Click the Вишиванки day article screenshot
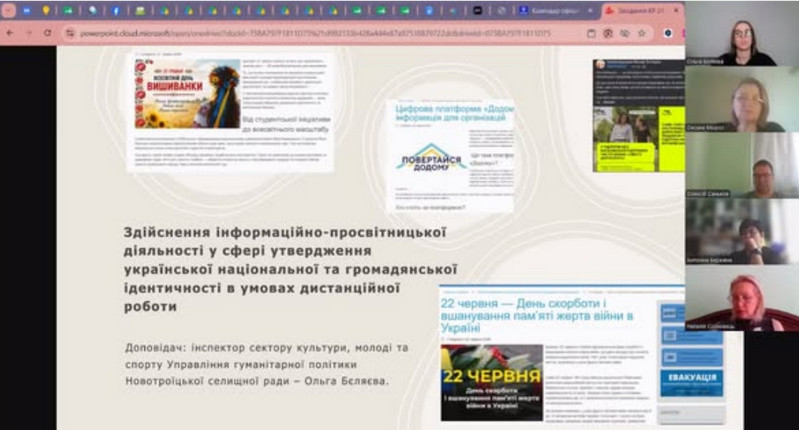This screenshot has width=799, height=430. click(x=230, y=111)
